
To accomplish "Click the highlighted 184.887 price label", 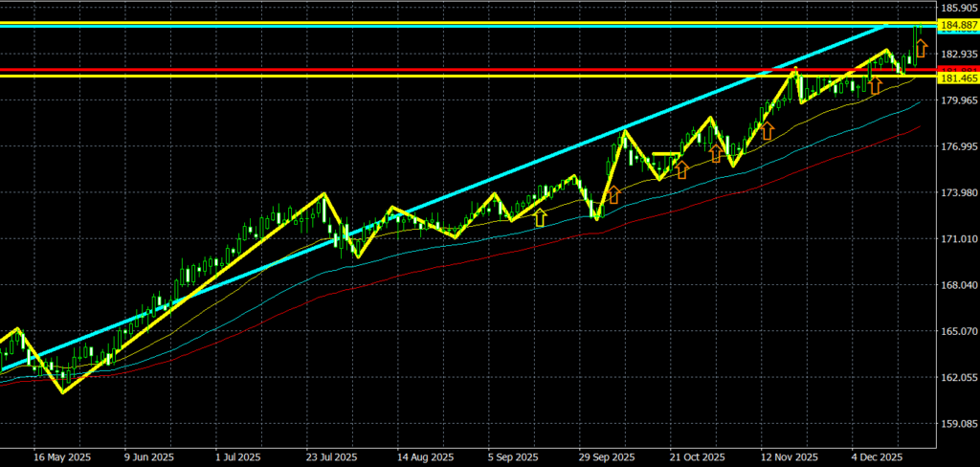I will tap(957, 24).
